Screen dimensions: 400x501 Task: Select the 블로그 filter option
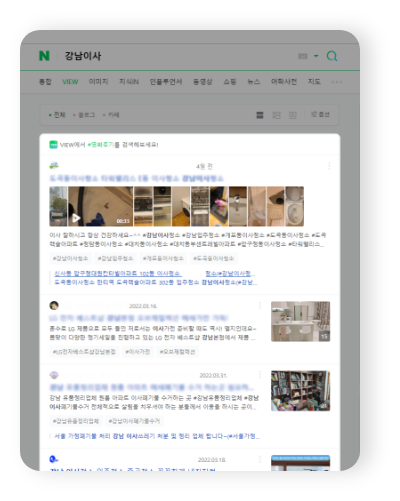[x=84, y=115]
